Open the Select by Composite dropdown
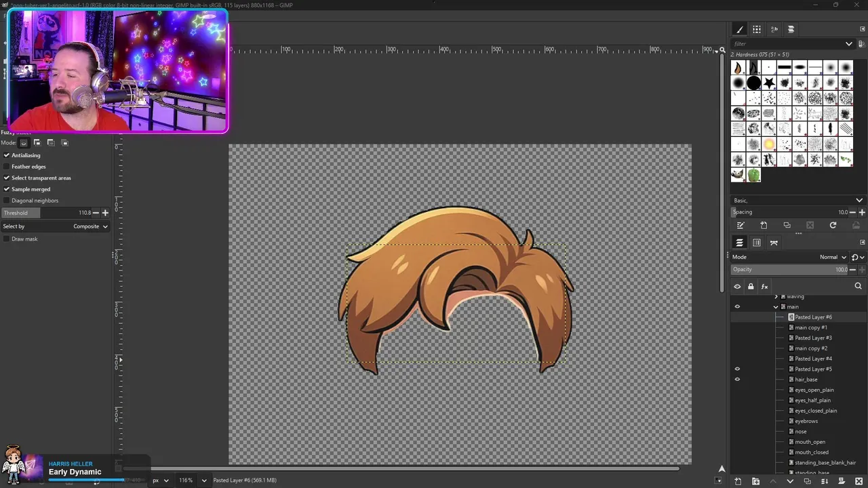 [55, 226]
